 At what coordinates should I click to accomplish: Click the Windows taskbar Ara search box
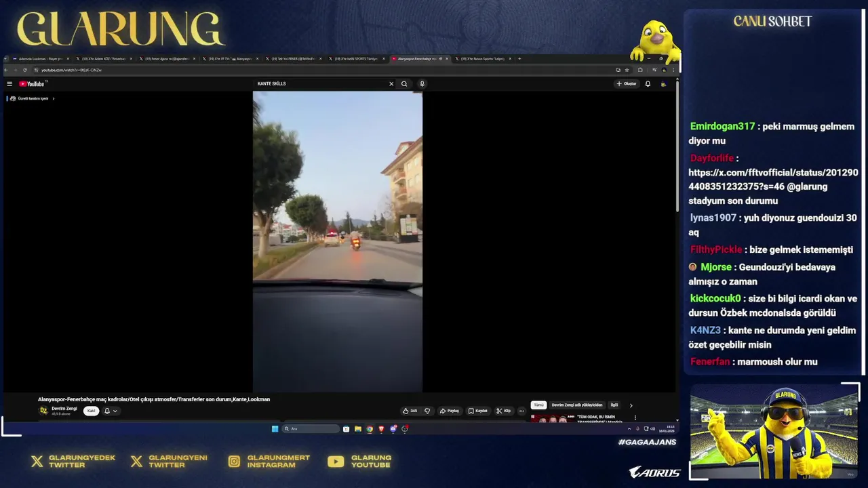point(311,429)
